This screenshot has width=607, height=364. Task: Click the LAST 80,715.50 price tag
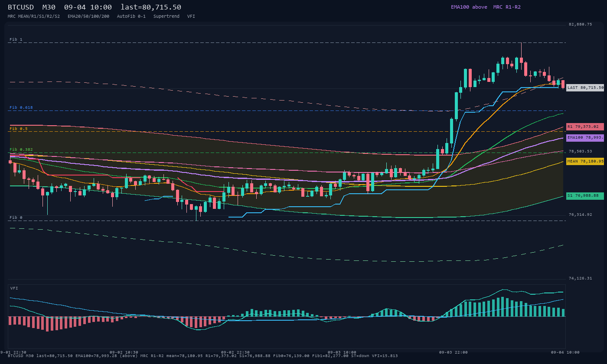585,88
